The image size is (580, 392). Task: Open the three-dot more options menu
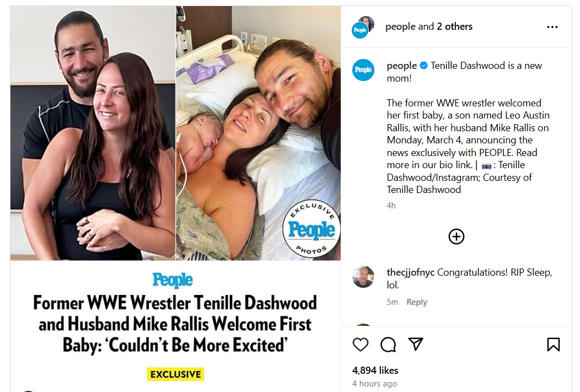click(552, 27)
